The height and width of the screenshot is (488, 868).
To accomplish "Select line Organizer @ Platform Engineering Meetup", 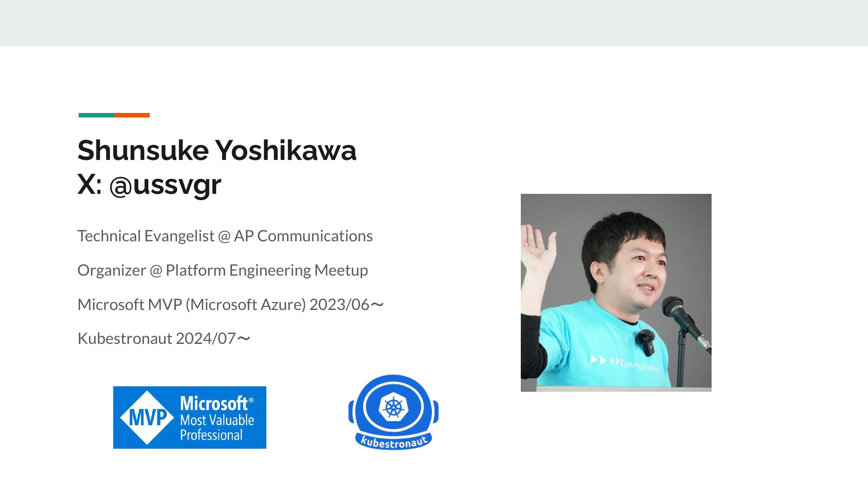I will click(223, 270).
